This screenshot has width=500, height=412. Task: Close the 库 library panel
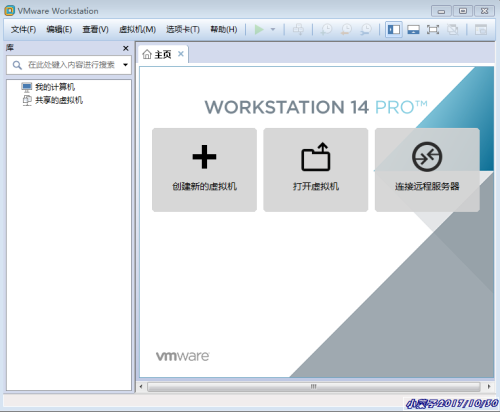126,48
